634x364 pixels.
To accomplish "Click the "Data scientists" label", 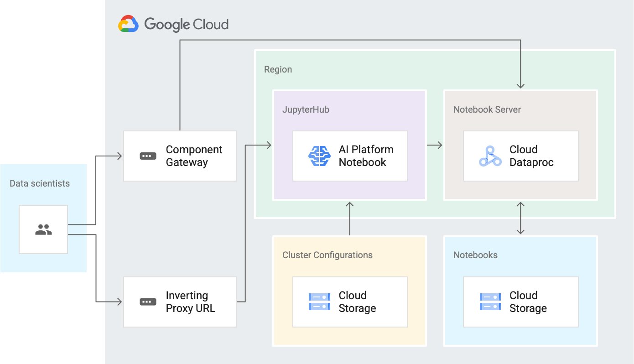I will (40, 183).
